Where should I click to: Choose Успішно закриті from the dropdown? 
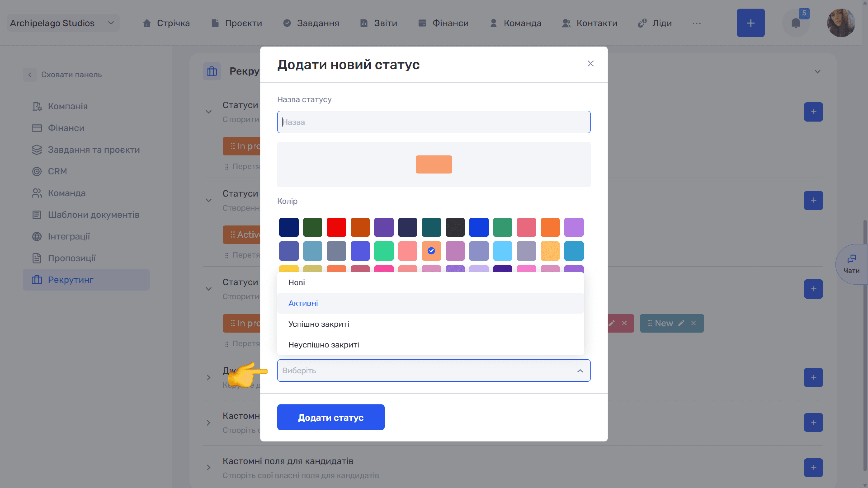click(x=431, y=324)
